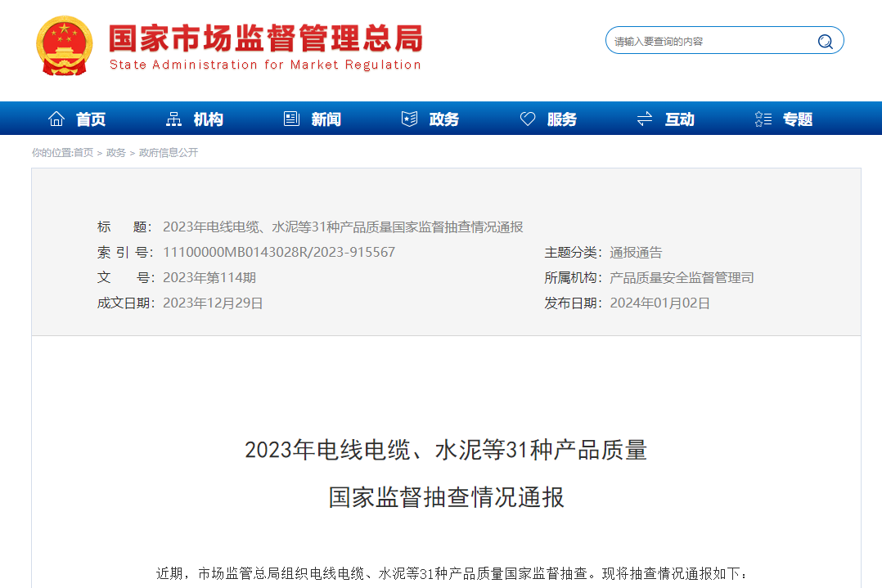Go to the 新闻 section
882x588 pixels.
(326, 119)
